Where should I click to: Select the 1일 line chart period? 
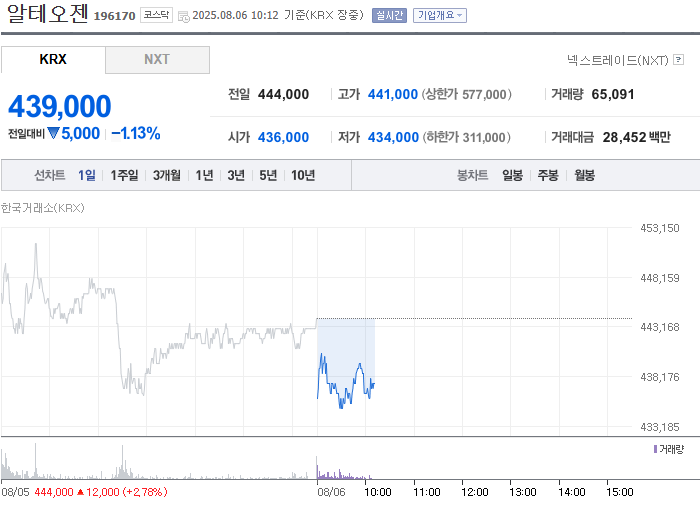(x=87, y=175)
